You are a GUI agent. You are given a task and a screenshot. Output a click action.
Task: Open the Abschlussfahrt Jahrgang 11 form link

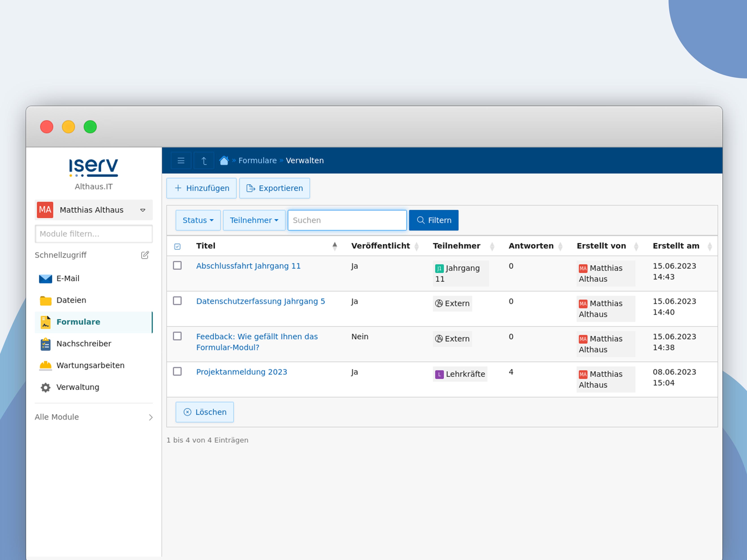(x=248, y=266)
